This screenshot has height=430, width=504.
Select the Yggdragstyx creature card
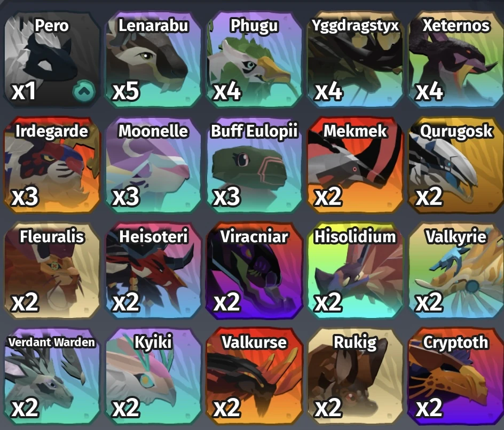355,60
